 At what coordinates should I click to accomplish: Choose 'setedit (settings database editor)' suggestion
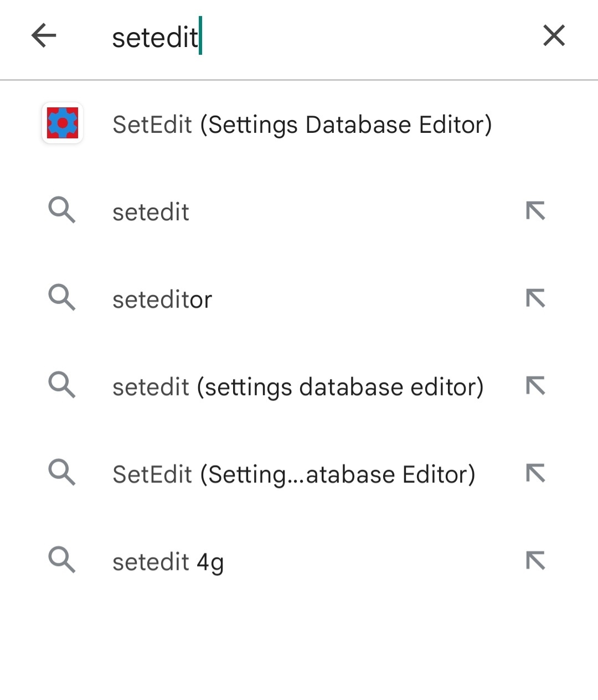coord(298,387)
